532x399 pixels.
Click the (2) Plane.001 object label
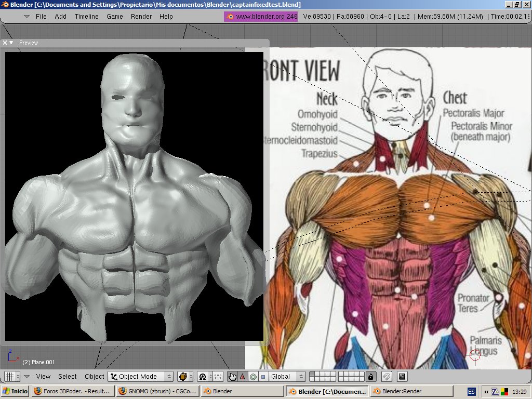tap(38, 362)
